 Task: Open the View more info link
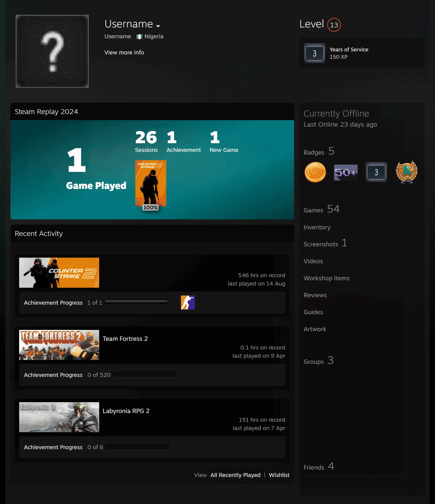click(124, 52)
